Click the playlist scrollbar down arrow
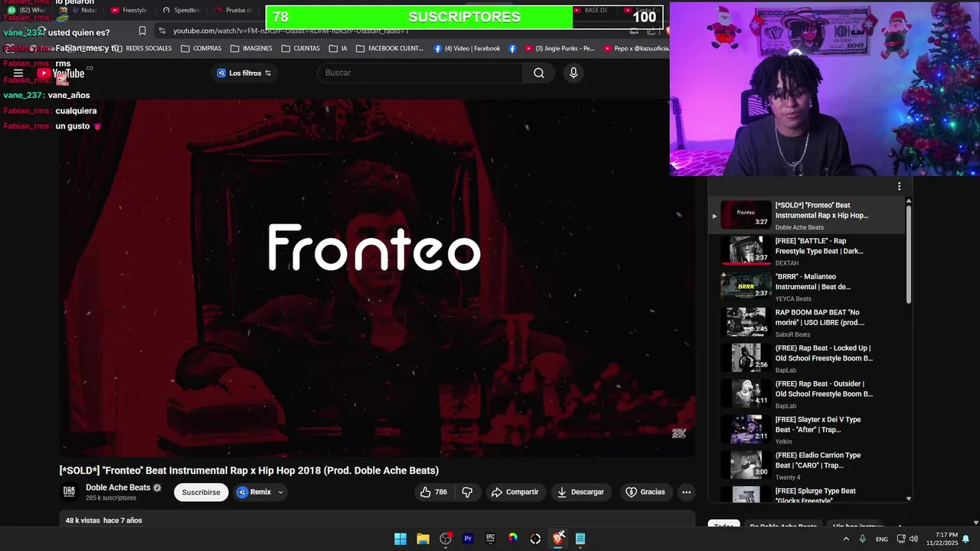980x551 pixels. tap(909, 498)
